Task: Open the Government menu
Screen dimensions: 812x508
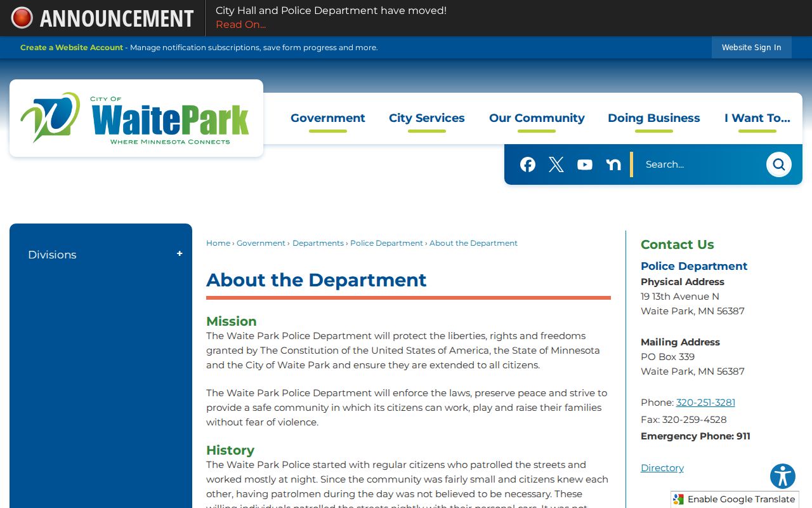Action: pyautogui.click(x=328, y=118)
